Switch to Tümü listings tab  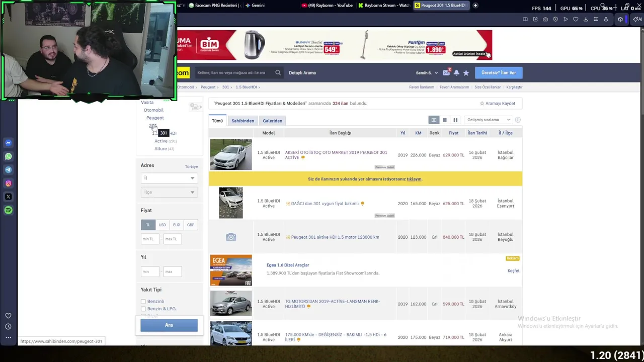(x=217, y=121)
